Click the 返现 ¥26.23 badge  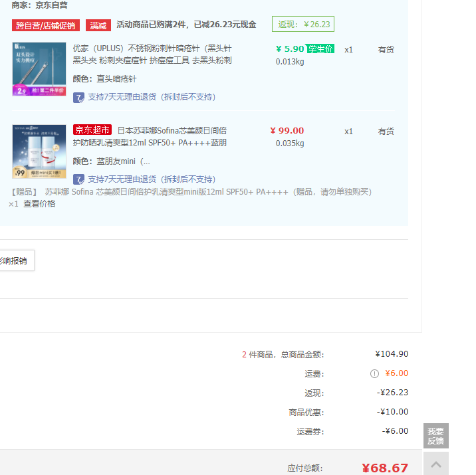303,25
